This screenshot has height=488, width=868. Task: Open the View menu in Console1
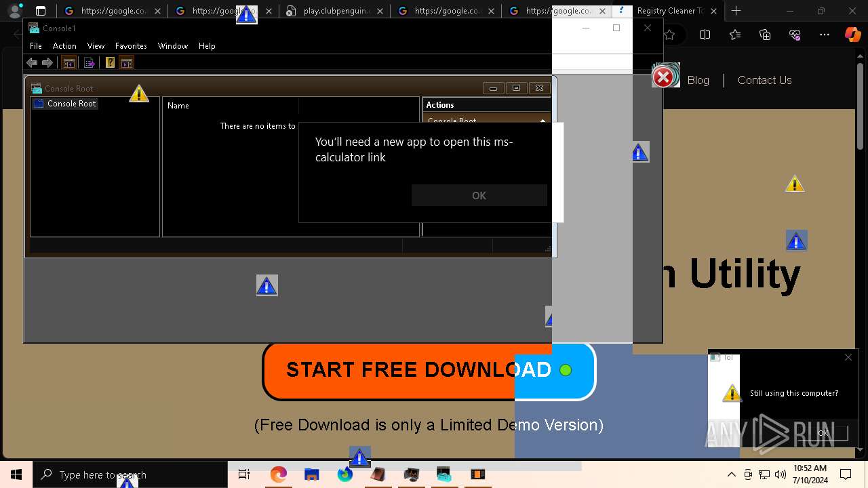tap(96, 46)
